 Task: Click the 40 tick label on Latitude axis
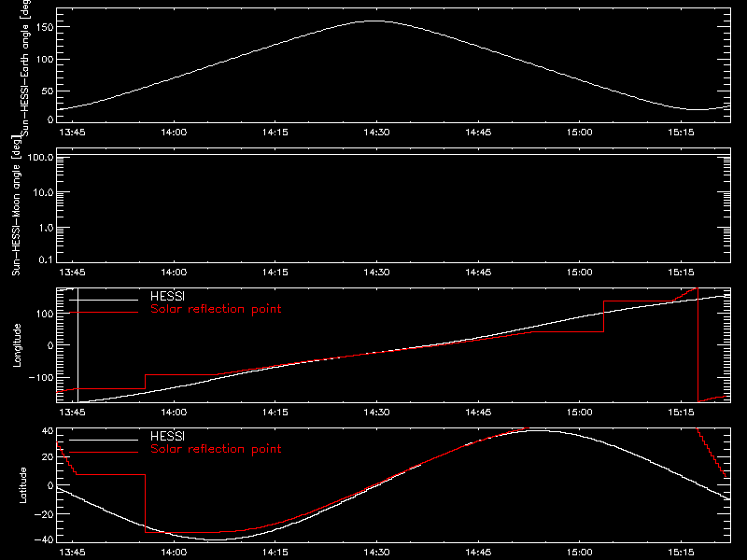pos(48,431)
